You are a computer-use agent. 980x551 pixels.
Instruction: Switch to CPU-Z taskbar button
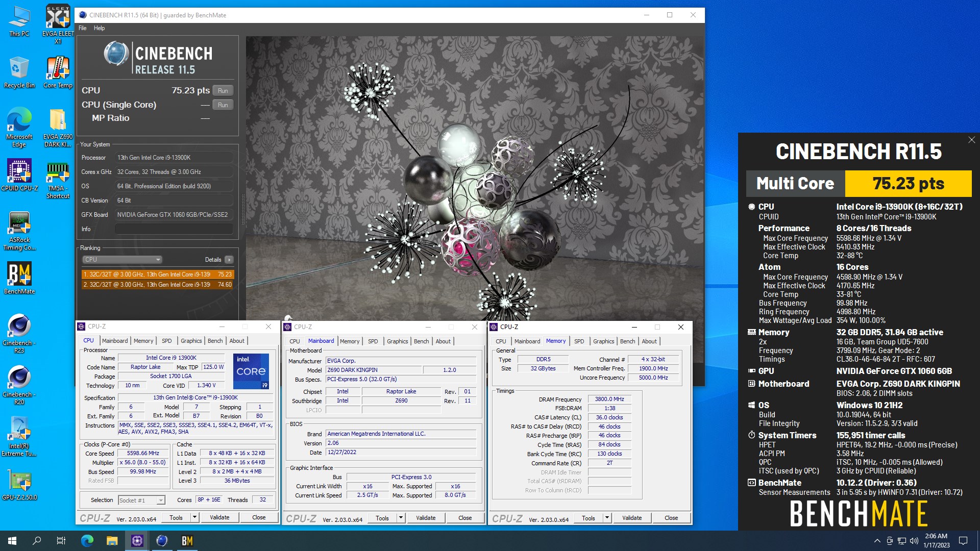pos(137,541)
